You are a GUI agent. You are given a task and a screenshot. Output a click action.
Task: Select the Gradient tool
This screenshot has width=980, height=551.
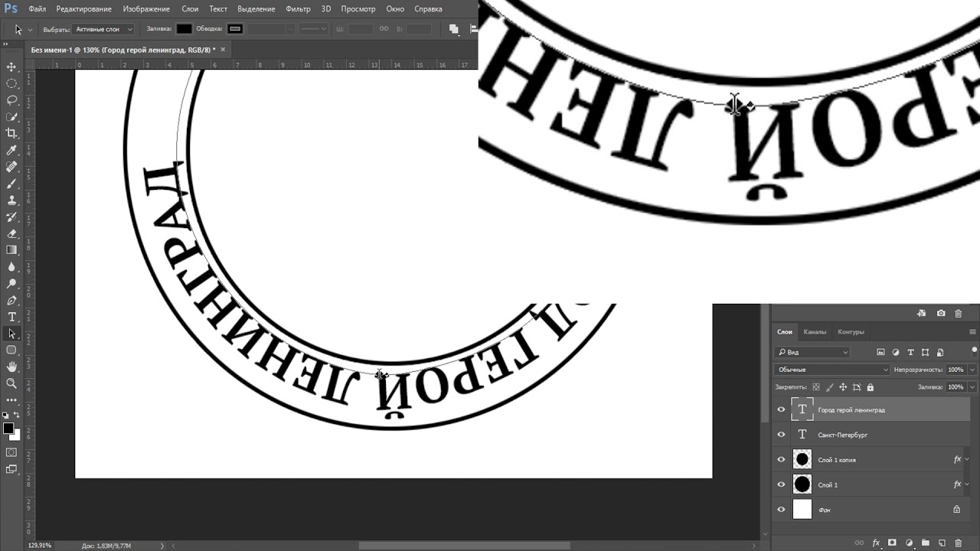point(11,250)
